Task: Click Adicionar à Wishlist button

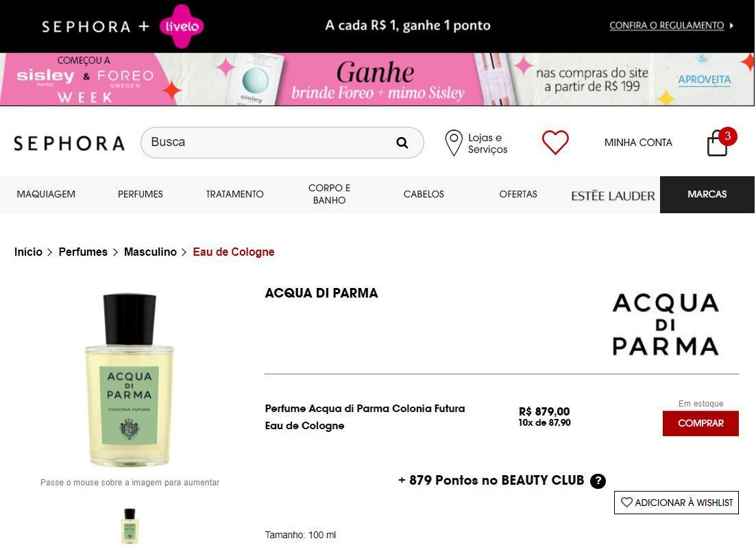Action: (x=676, y=503)
